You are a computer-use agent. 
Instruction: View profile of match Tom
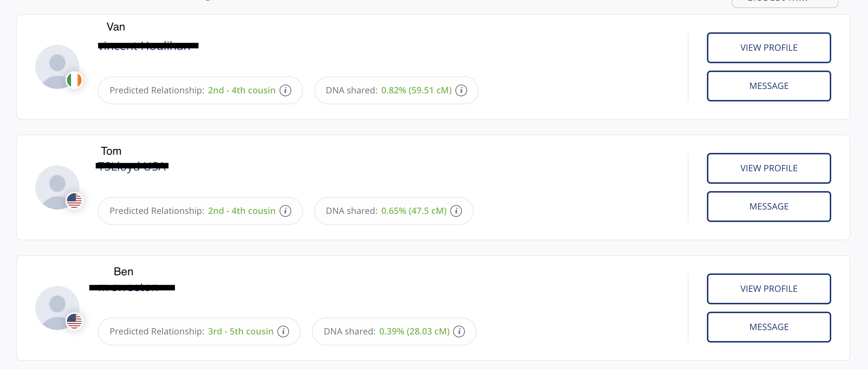click(x=769, y=168)
